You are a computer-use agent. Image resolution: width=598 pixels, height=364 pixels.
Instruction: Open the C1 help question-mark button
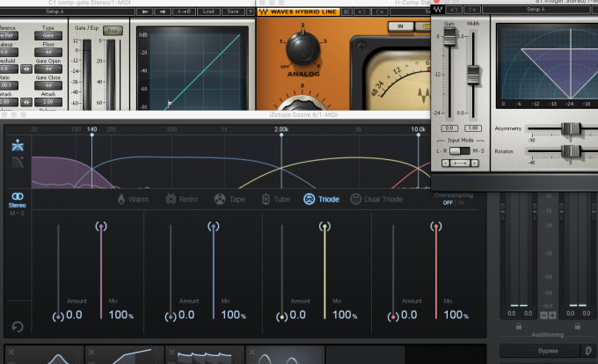pos(250,11)
